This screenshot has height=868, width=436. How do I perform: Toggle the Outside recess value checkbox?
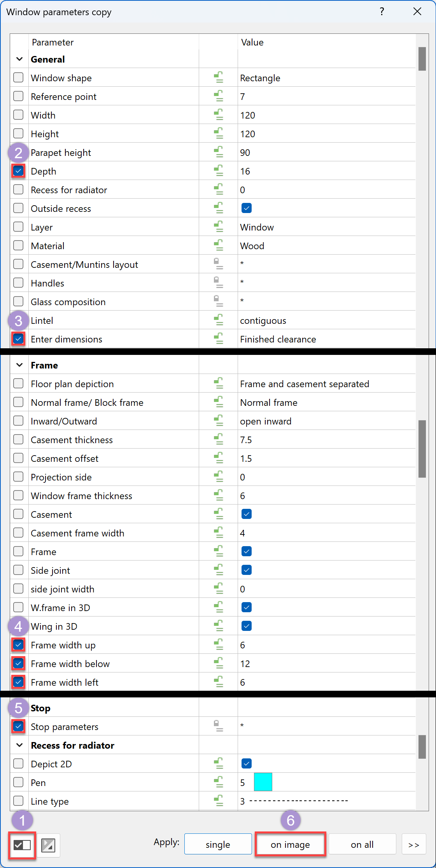click(246, 208)
